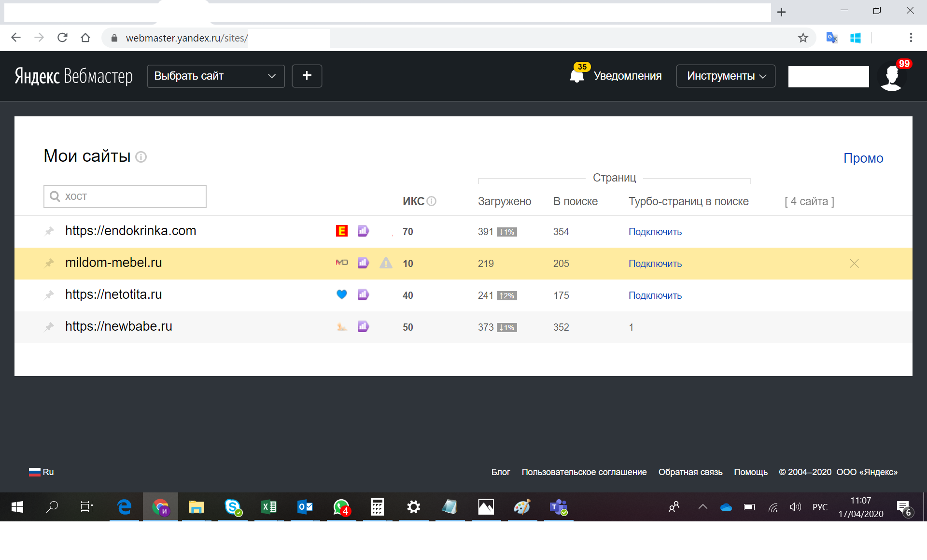Open the Выбрать сайт dropdown
Viewport: 927px width, 560px height.
(x=215, y=76)
